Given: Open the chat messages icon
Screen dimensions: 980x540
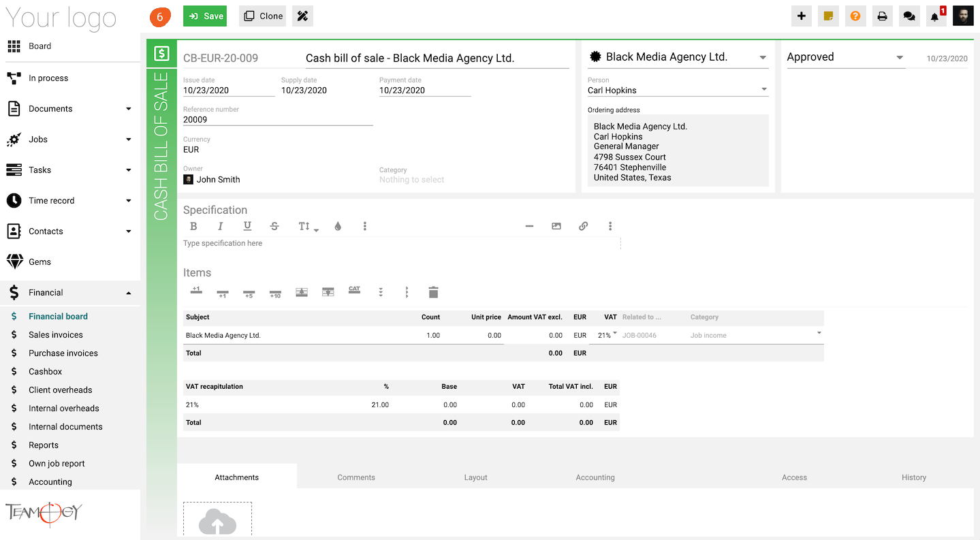Looking at the screenshot, I should click(x=909, y=16).
